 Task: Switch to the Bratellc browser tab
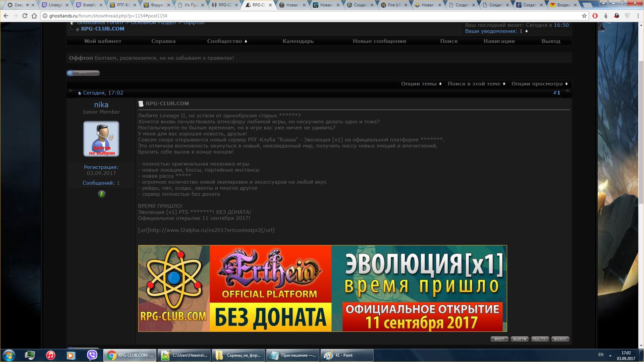(x=89, y=5)
